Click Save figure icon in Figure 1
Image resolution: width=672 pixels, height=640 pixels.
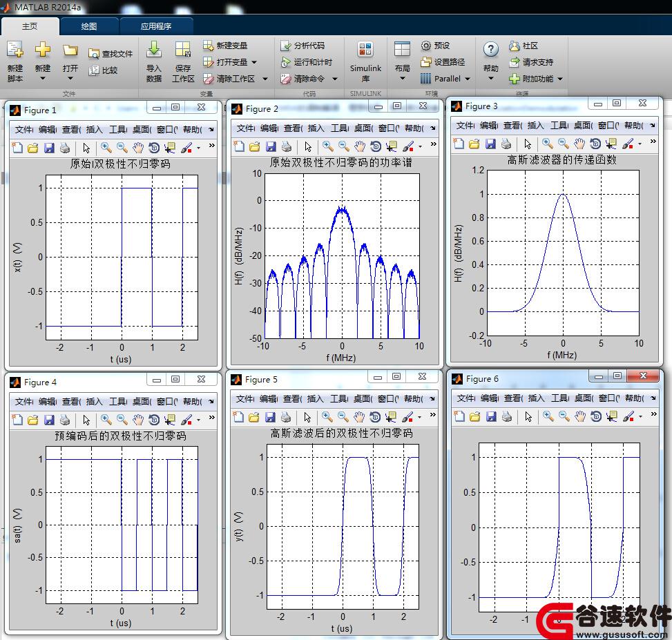tap(49, 148)
